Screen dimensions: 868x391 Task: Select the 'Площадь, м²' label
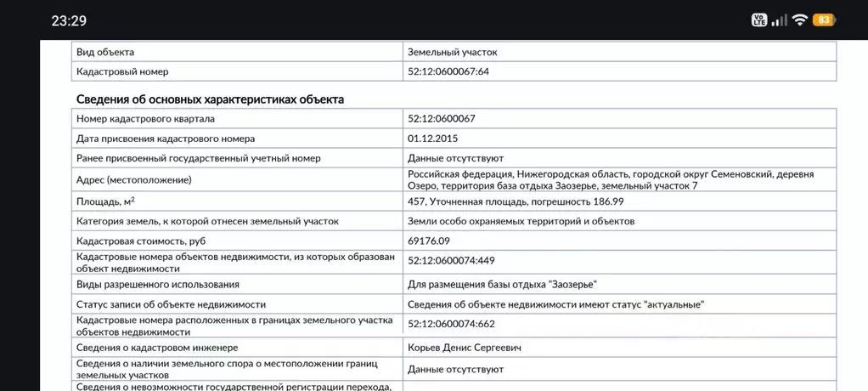coord(105,201)
